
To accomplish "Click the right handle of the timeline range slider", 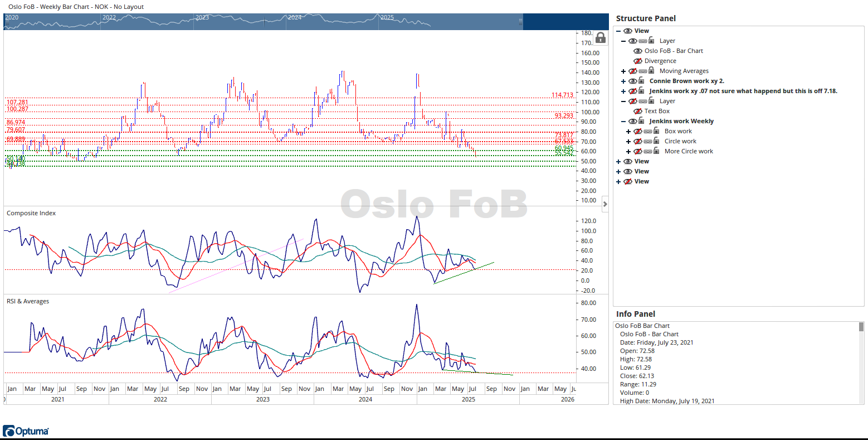I will 520,22.
